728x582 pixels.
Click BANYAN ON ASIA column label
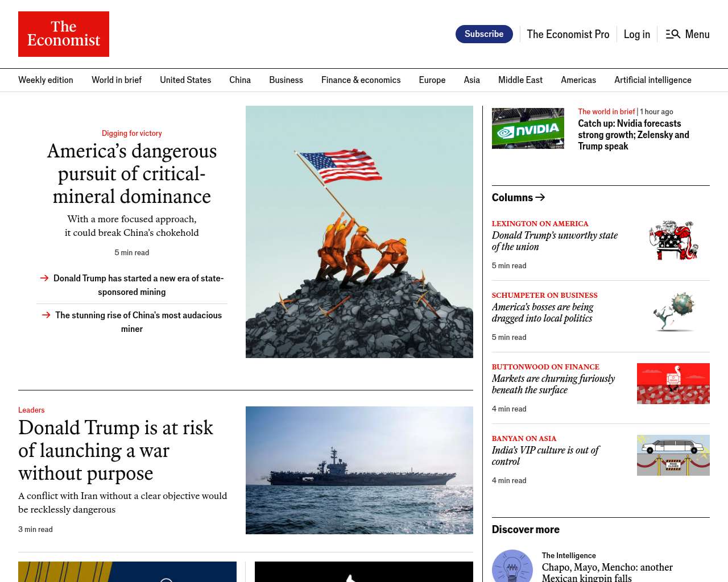click(524, 439)
